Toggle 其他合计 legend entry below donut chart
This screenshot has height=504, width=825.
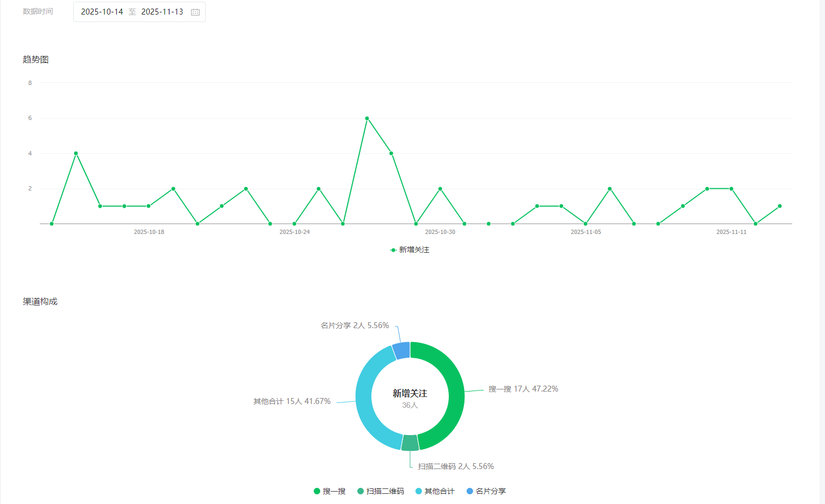[435, 491]
